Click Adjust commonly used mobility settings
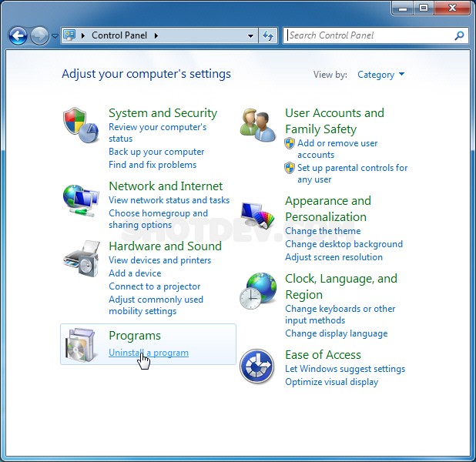Viewport: 476px width, 462px height. [x=156, y=306]
